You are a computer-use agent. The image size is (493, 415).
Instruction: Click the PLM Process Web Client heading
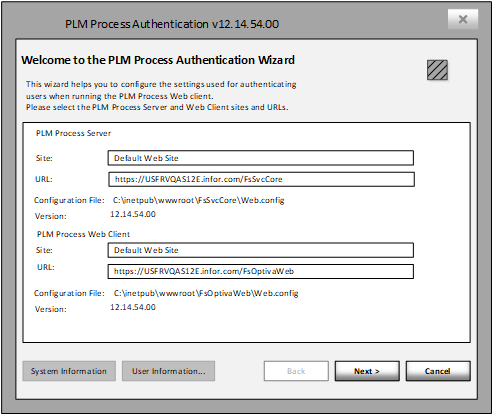(83, 234)
